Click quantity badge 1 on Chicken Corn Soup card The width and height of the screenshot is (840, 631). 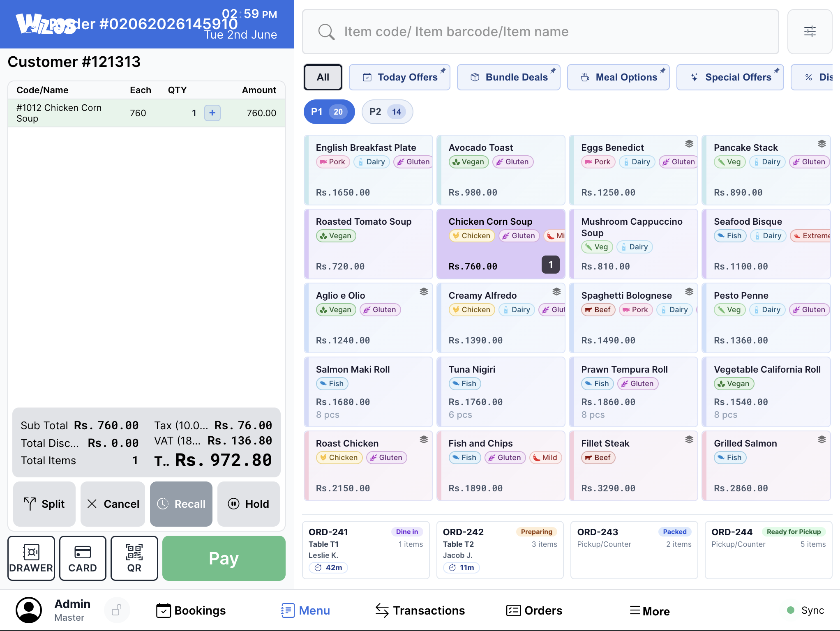point(551,265)
